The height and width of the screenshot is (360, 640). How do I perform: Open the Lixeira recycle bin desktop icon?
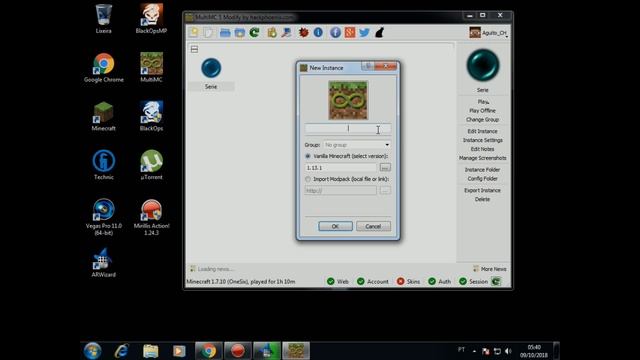tap(104, 19)
